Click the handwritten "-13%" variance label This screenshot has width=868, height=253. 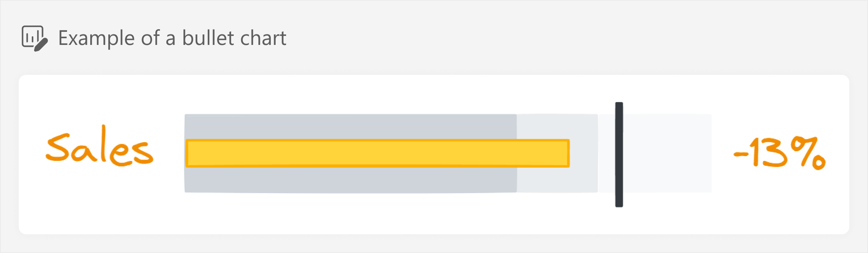(780, 153)
